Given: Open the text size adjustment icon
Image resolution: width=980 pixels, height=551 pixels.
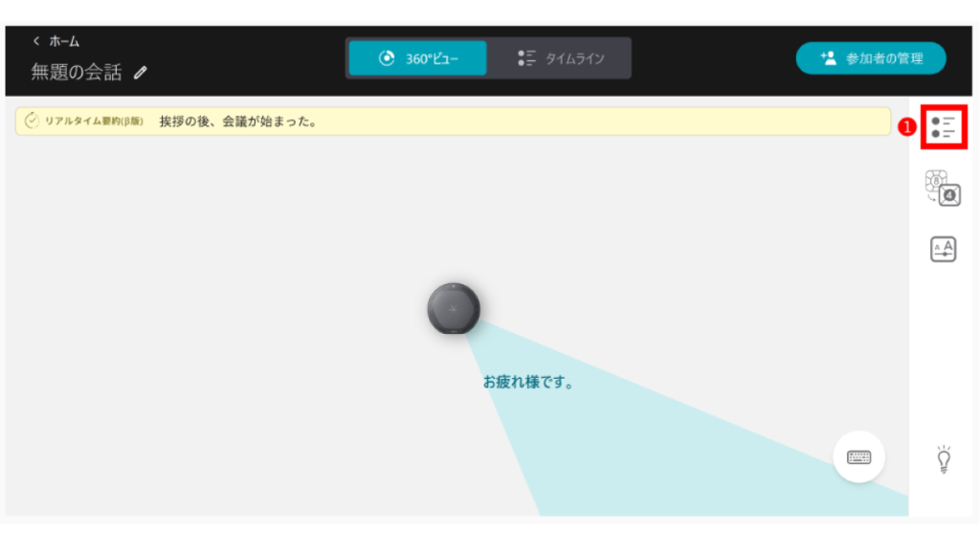Looking at the screenshot, I should click(x=944, y=249).
